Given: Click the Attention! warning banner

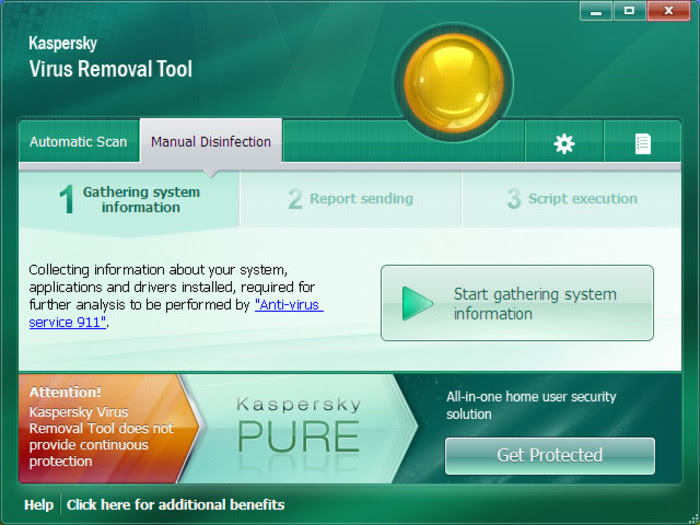Looking at the screenshot, I should (107, 428).
